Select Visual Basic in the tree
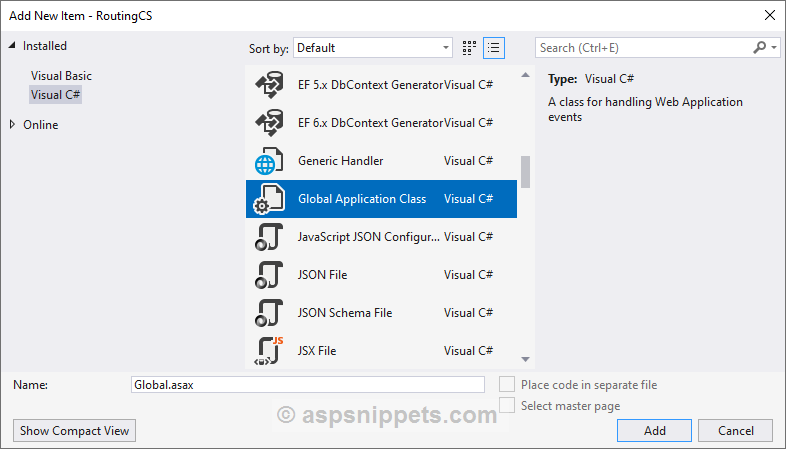 (61, 76)
